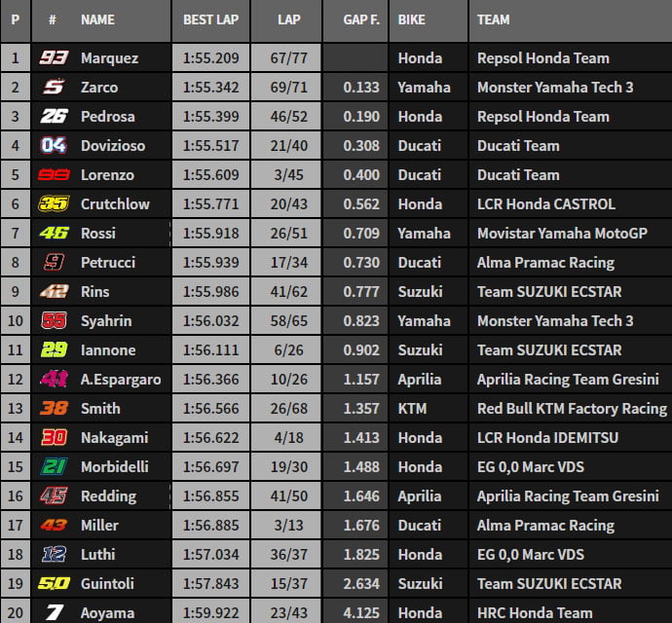Sort by the BEST LAP column header
Image resolution: width=672 pixels, height=623 pixels.
pos(210,19)
